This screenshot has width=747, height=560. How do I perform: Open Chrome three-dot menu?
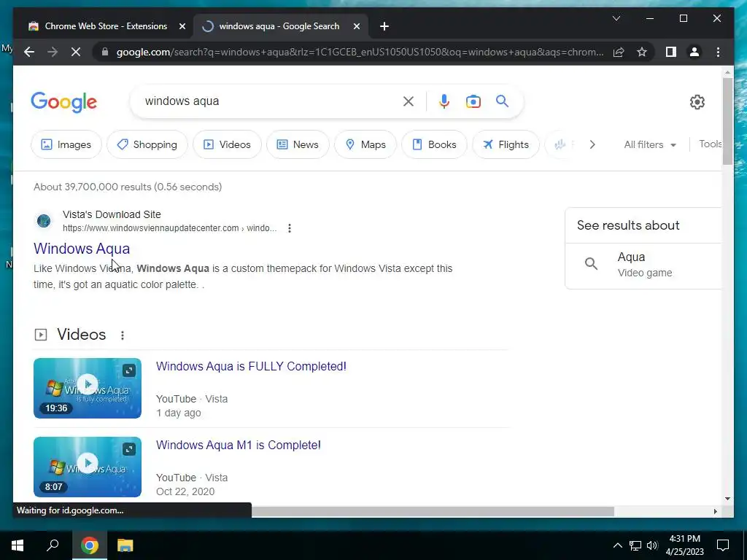pyautogui.click(x=718, y=52)
